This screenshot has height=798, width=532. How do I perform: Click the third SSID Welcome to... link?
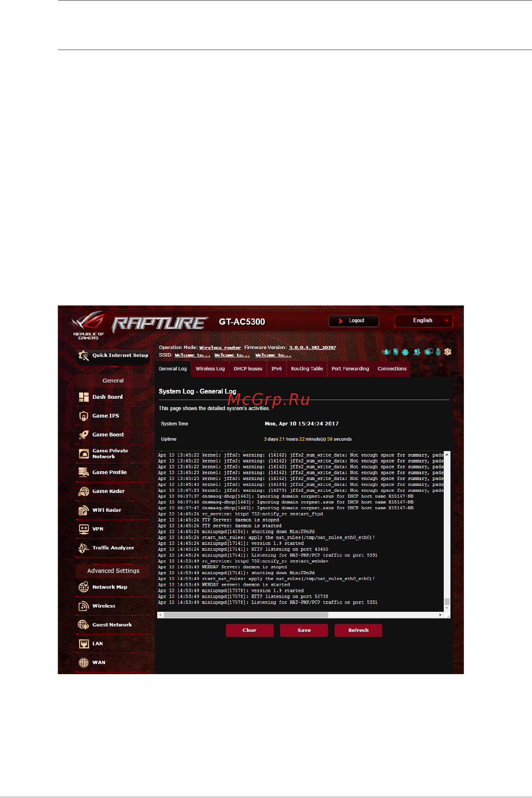[x=273, y=355]
